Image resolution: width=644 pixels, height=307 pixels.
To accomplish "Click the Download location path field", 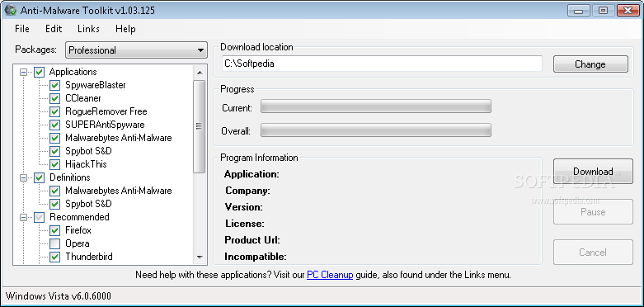I will [x=382, y=64].
